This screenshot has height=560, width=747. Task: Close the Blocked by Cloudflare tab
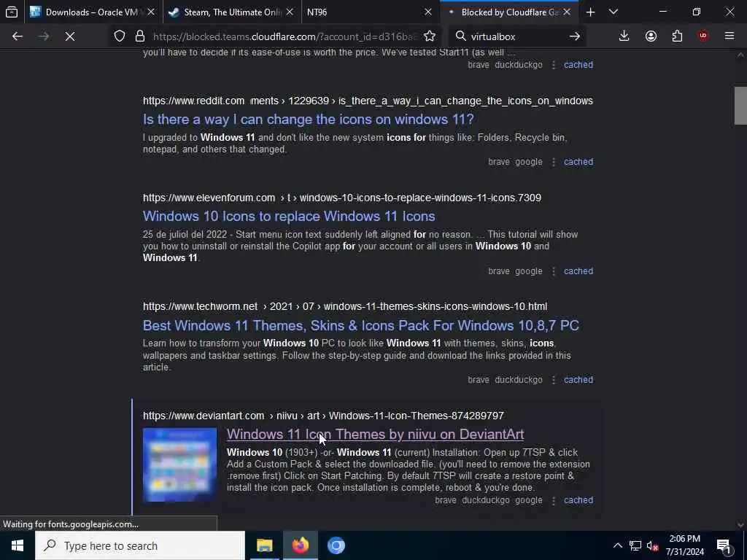[x=566, y=12]
